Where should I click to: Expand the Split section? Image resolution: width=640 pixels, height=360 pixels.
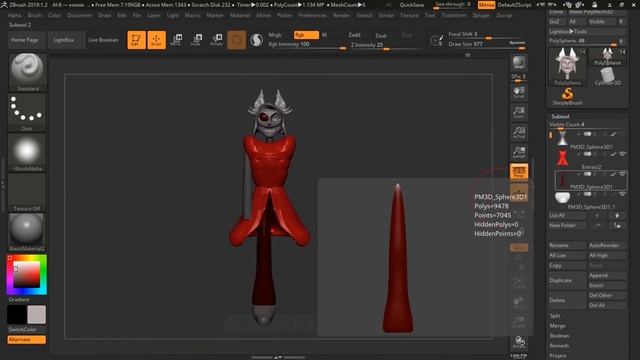(x=554, y=316)
